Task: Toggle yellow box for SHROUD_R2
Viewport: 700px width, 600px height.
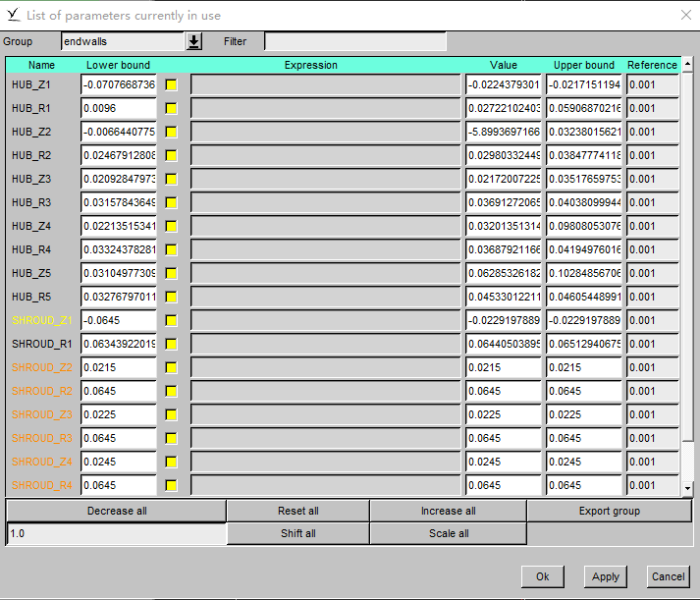Action: 171,391
